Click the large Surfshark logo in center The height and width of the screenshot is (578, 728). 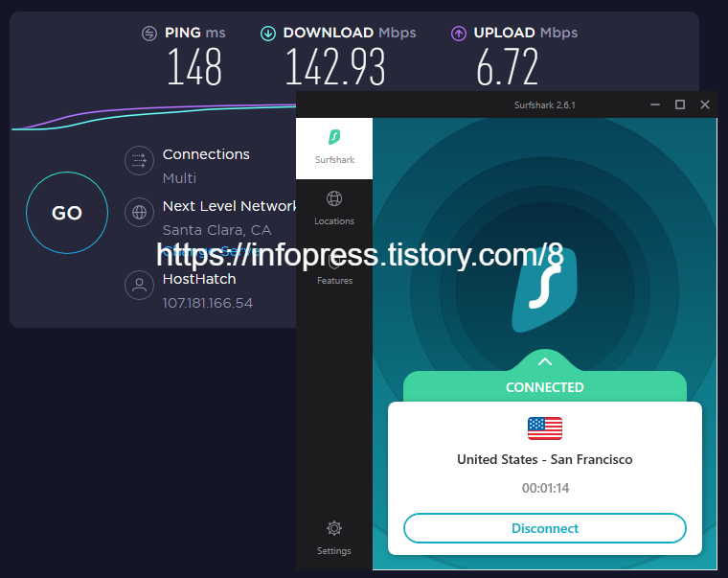click(545, 290)
